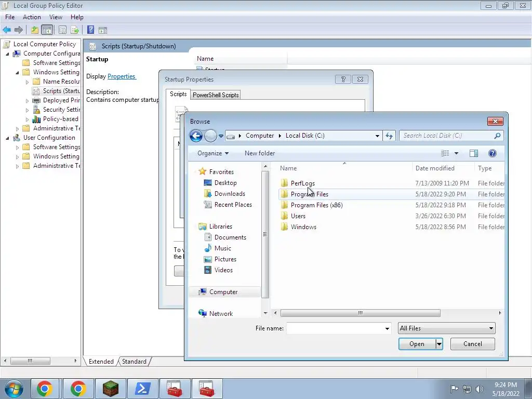Open the Organize dropdown menu
Screen dimensions: 532x399
(213, 153)
